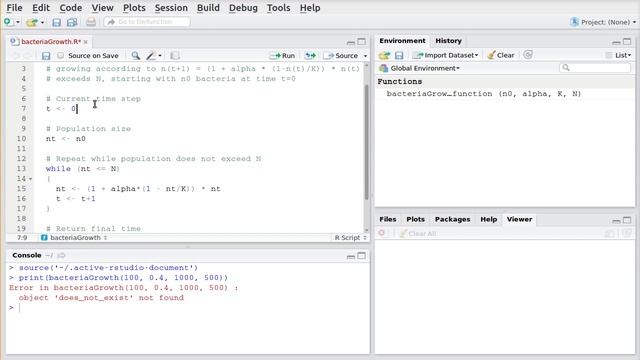
Task: Collapse the code fold arrow on line 14
Action: (31, 179)
